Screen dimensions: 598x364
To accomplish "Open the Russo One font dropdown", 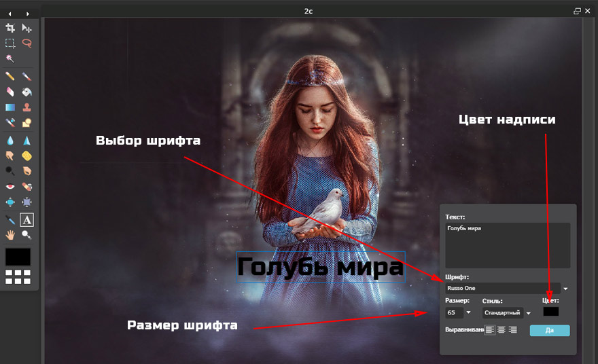I will point(565,289).
